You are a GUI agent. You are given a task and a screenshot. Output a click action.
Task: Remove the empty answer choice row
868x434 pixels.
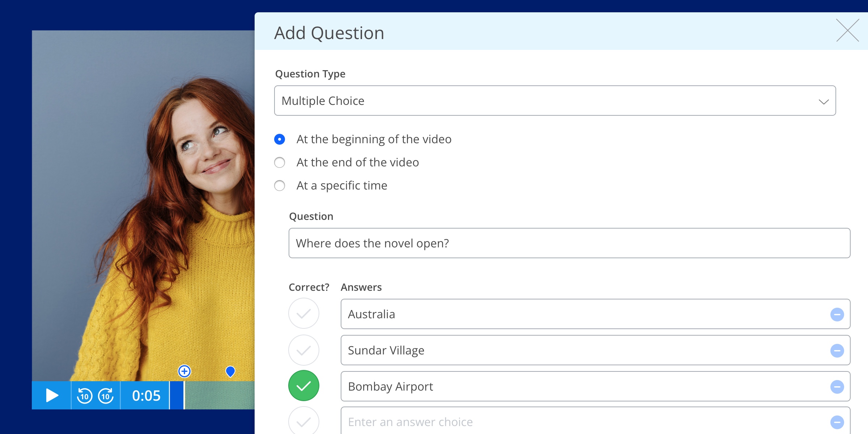tap(837, 422)
